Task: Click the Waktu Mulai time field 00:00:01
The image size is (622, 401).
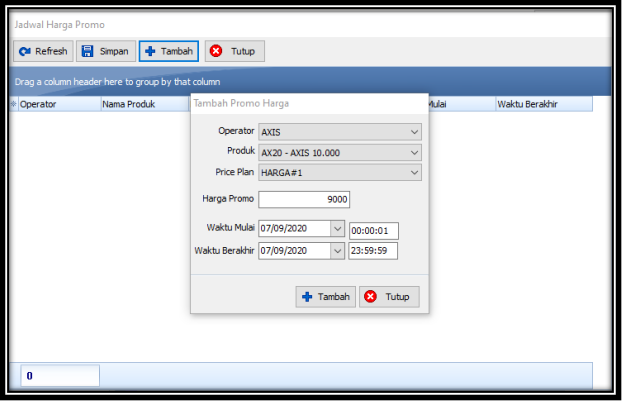Action: pos(373,230)
